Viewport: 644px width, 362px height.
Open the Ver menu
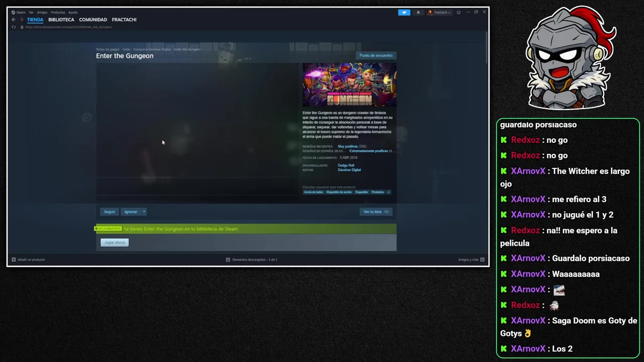coord(31,12)
